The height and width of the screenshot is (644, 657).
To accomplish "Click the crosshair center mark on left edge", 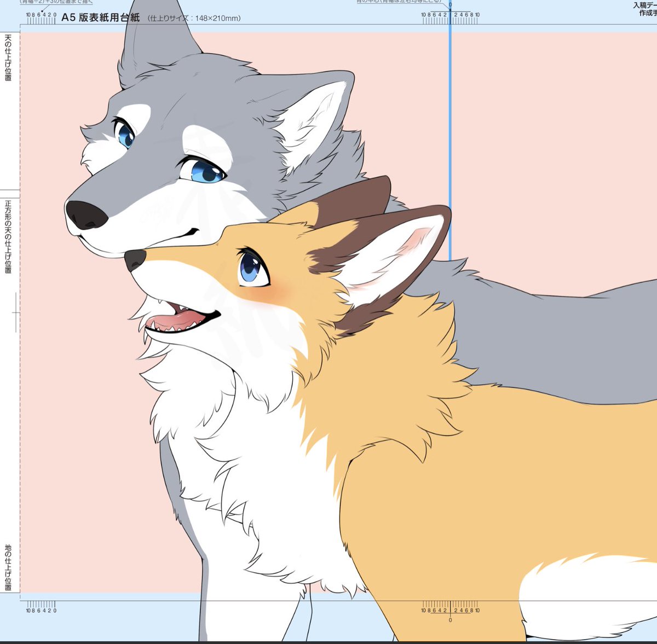I will pos(16,313).
